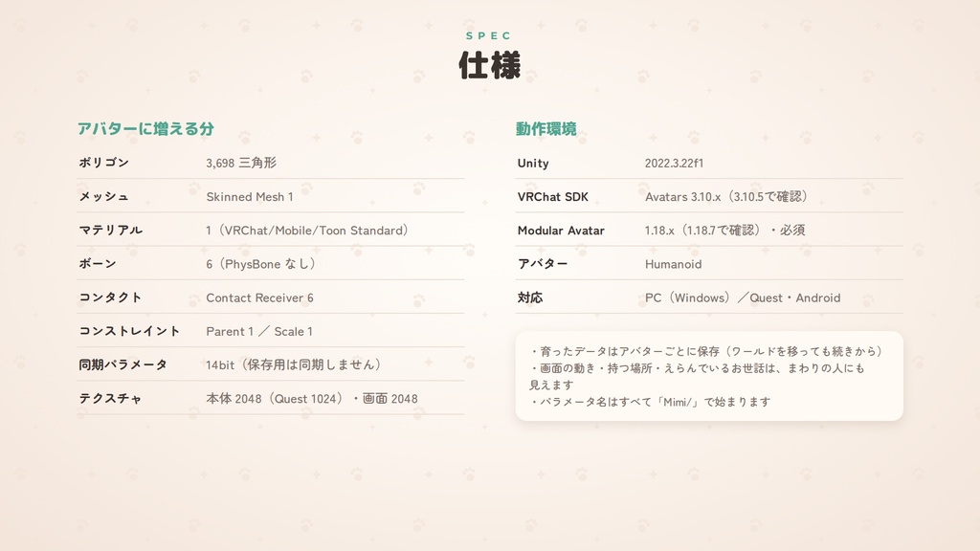Viewport: 980px width, 551px height.
Task: Click the note starting with 画面の動き・持つ場所
Action: (697, 376)
